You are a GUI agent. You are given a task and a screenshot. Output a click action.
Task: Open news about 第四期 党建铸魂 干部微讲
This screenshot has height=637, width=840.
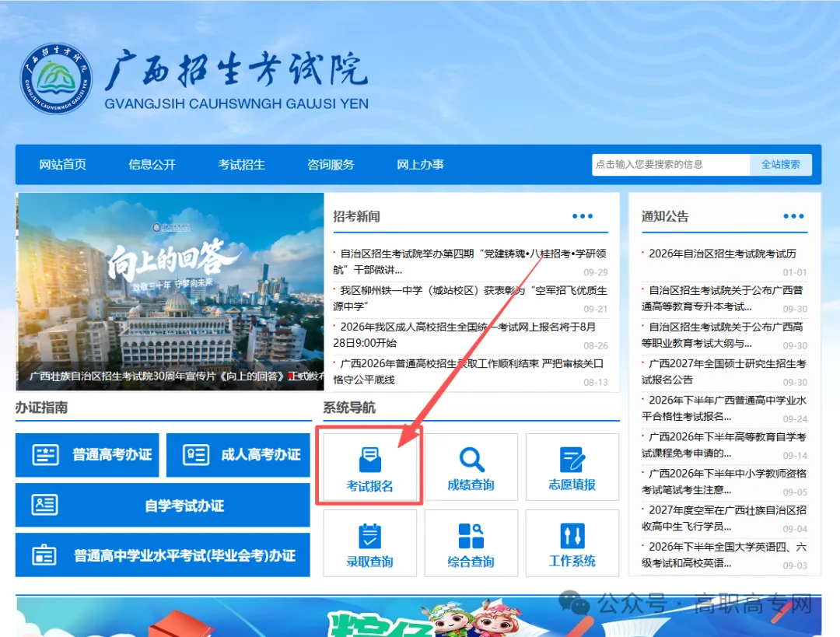point(470,261)
